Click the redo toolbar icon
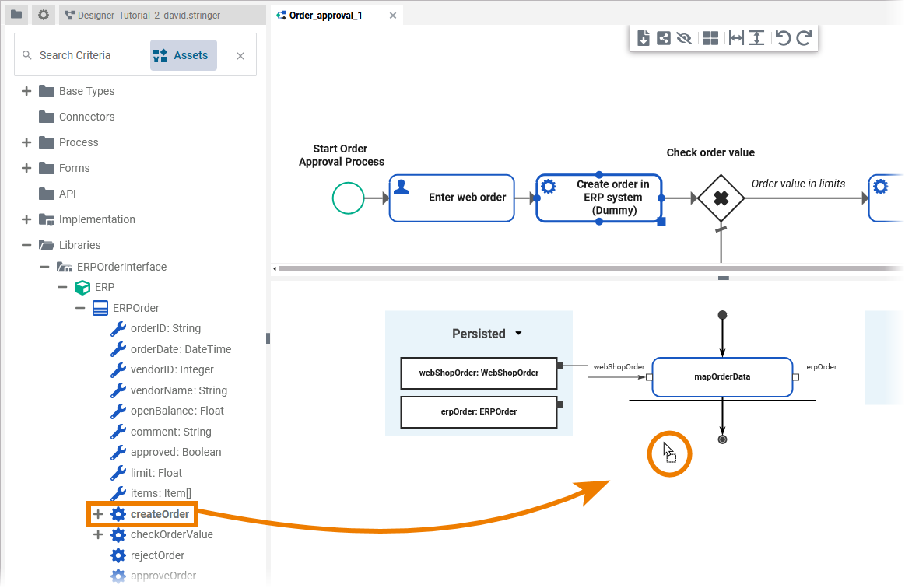905x588 pixels. click(804, 38)
